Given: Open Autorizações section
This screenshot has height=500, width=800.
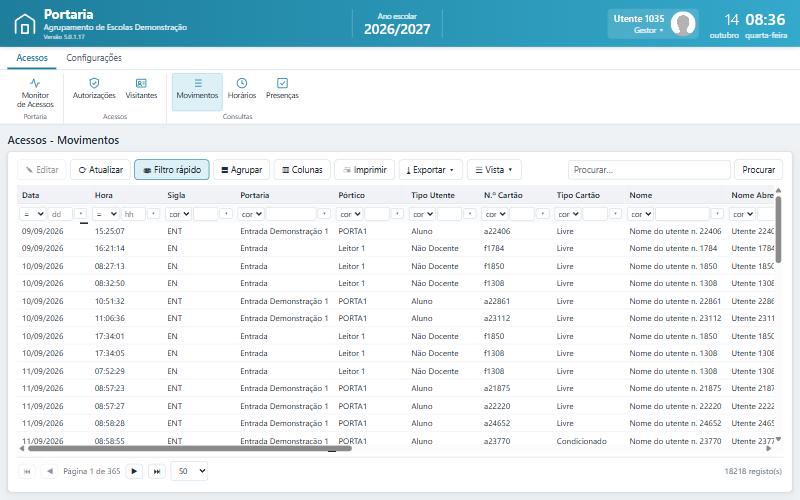Looking at the screenshot, I should click(94, 88).
